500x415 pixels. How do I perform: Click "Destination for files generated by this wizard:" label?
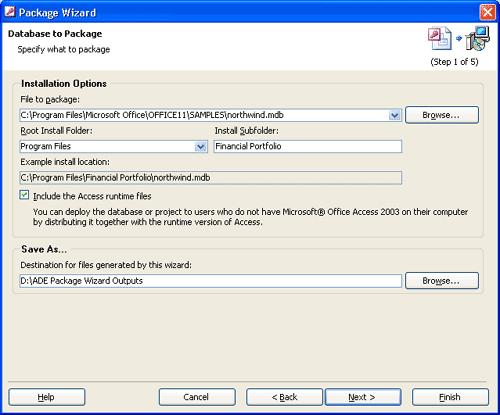coord(106,265)
